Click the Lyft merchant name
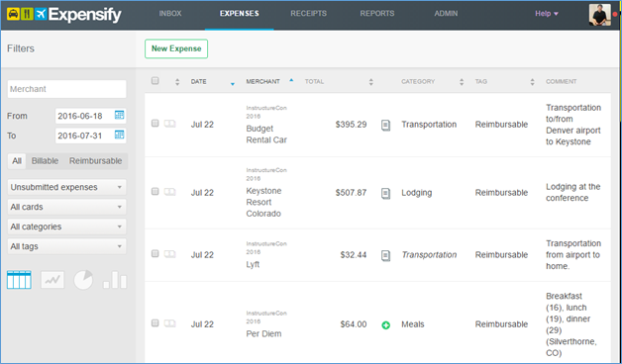Viewport: 622px width, 364px height. click(253, 264)
